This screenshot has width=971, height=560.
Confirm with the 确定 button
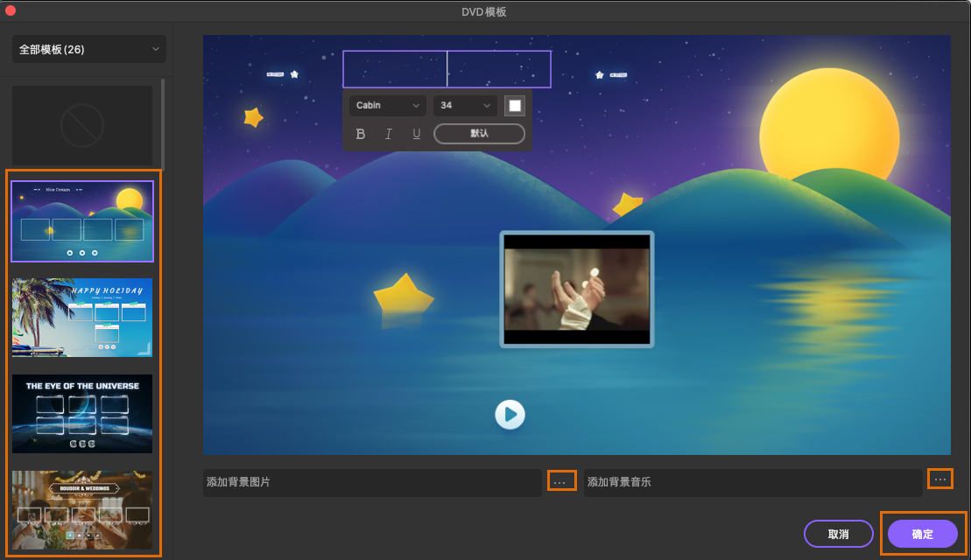[922, 534]
